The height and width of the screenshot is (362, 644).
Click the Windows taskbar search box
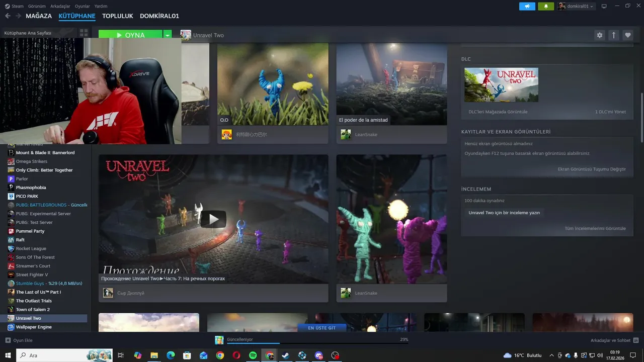(65, 355)
